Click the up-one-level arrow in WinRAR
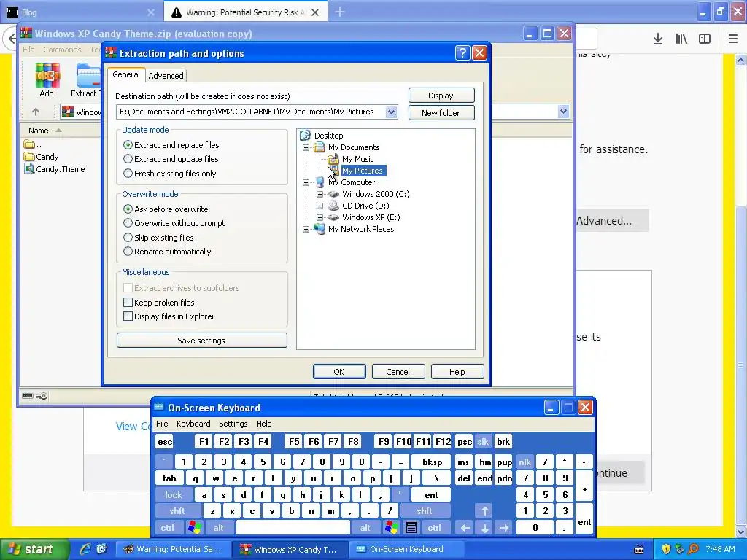747x560 pixels. click(36, 112)
